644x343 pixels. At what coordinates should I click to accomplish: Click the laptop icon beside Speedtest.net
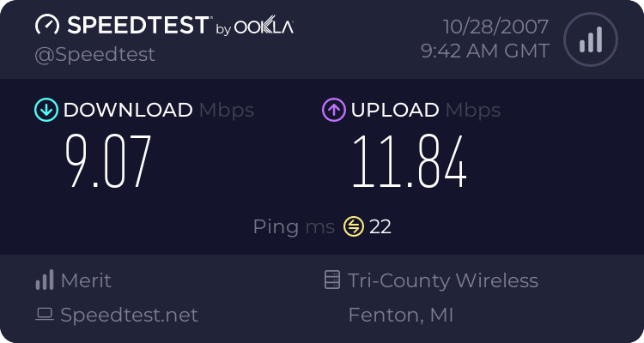[44, 315]
